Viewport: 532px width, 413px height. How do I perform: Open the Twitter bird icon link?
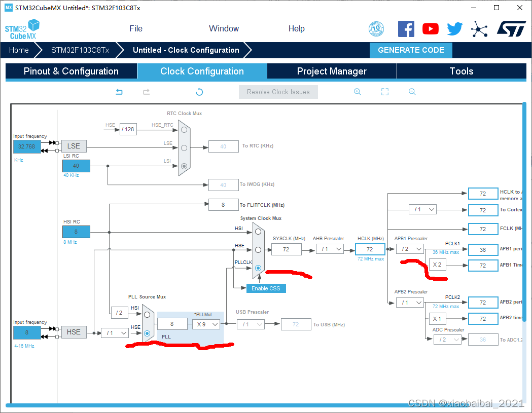coord(454,29)
